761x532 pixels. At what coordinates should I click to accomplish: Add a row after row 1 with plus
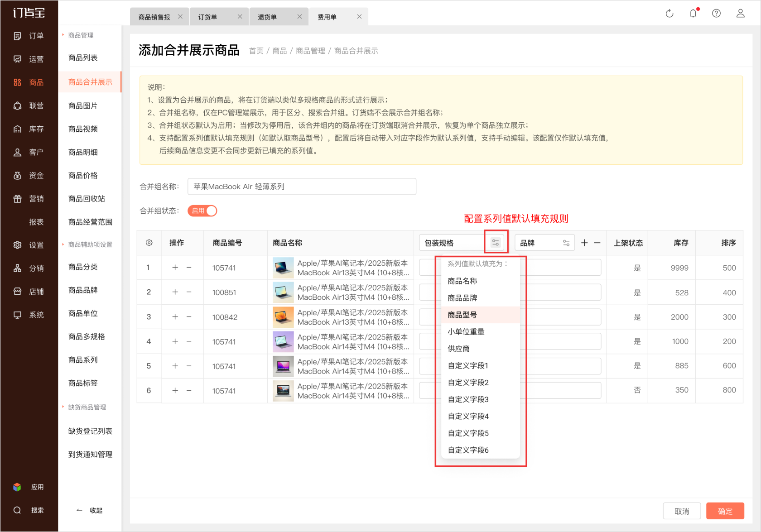(x=175, y=268)
